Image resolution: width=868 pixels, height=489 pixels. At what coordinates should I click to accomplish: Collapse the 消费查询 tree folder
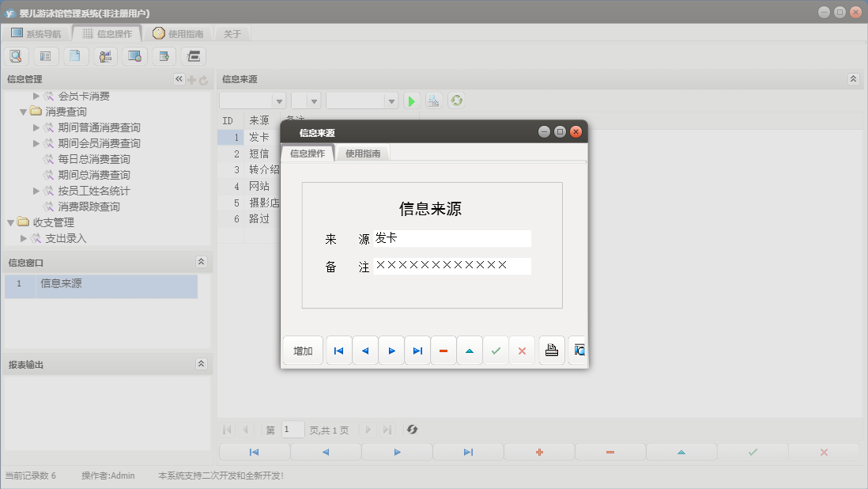(x=24, y=112)
